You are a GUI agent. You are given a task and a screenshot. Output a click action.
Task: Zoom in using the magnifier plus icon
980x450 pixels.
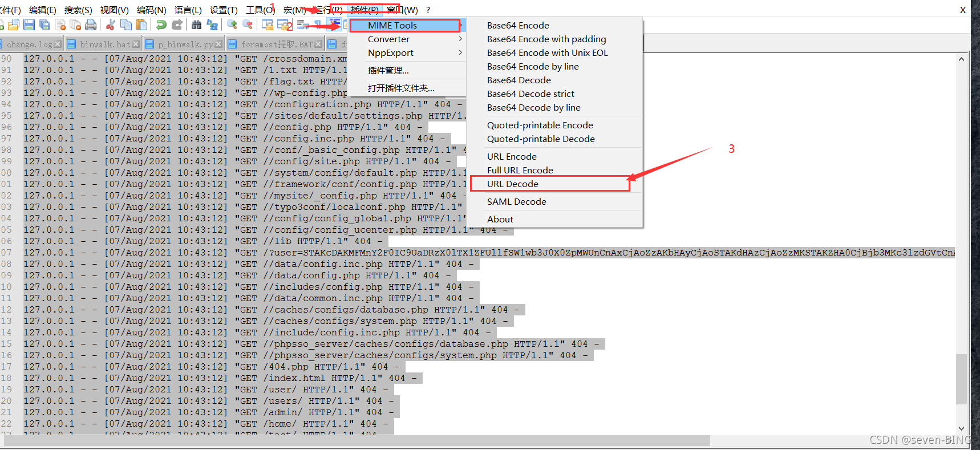[232, 25]
